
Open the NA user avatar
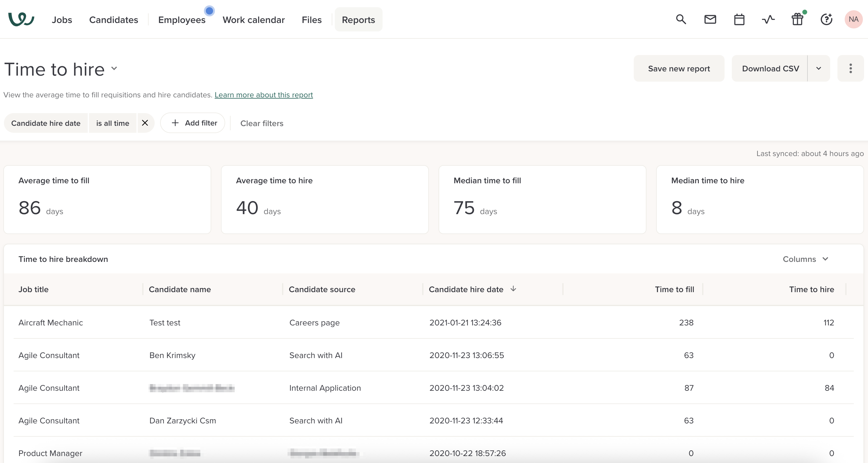[853, 19]
